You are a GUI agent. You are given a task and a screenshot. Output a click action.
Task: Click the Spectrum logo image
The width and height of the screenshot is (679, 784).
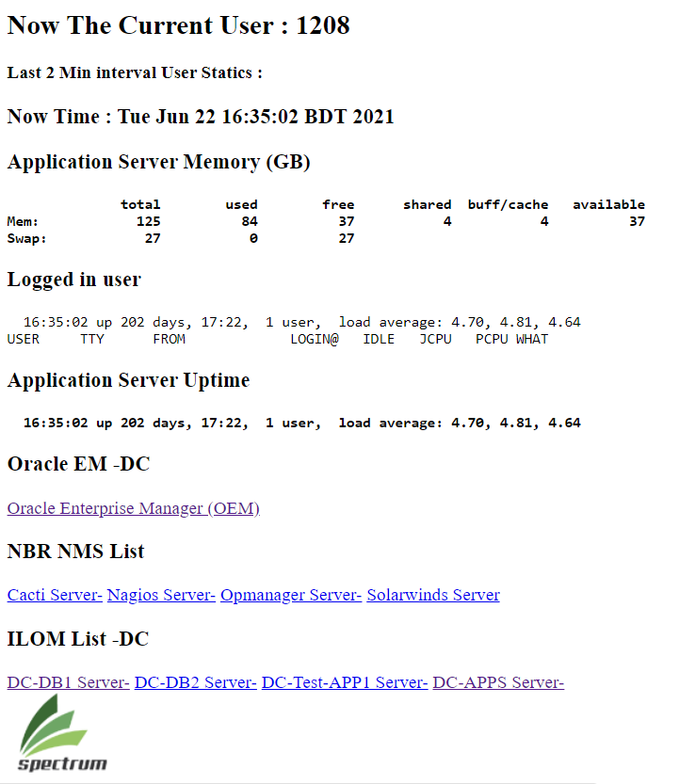pos(62,733)
